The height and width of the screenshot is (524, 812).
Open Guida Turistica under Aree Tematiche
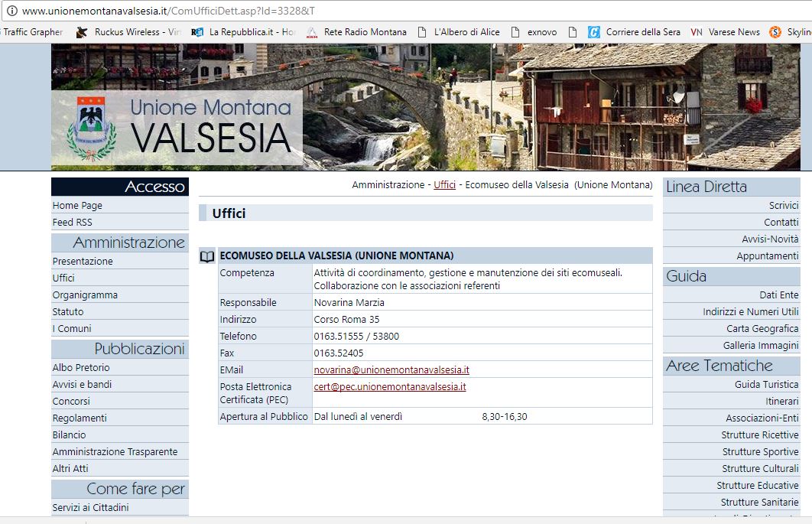click(x=766, y=384)
